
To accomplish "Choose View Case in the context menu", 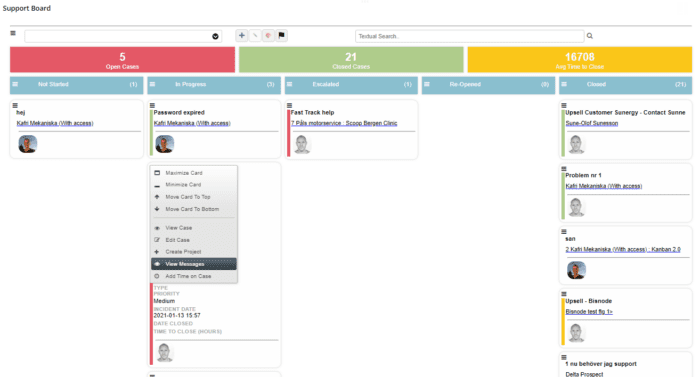I will 194,228.
